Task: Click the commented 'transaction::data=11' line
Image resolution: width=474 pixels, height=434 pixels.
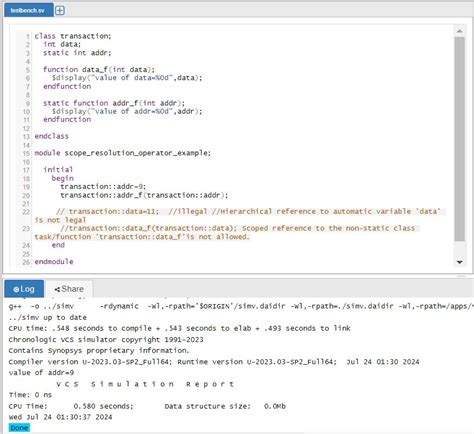Action: tap(240, 216)
